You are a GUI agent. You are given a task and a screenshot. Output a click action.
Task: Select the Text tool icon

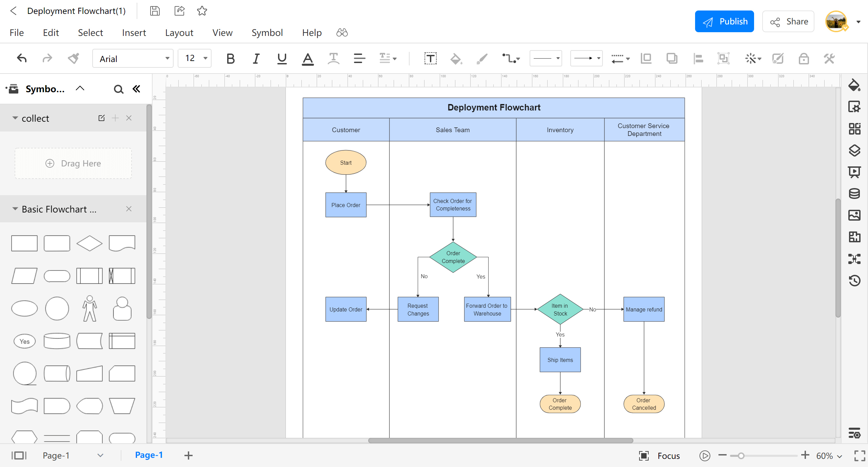[431, 58]
